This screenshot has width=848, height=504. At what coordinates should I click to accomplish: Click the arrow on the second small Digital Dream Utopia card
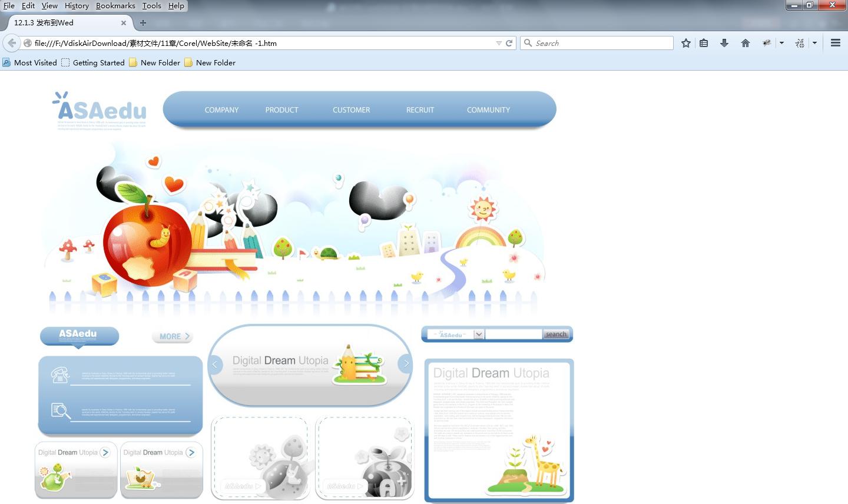tap(191, 452)
